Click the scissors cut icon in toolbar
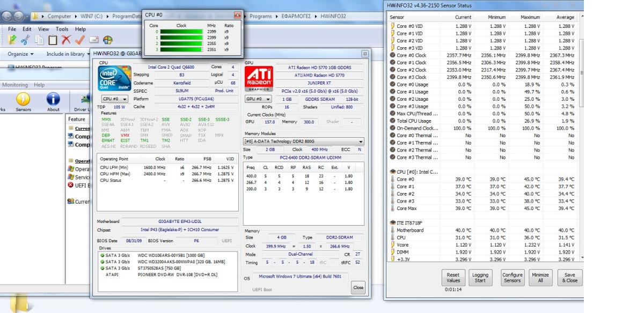Image resolution: width=644 pixels, height=313 pixels. click(25, 39)
